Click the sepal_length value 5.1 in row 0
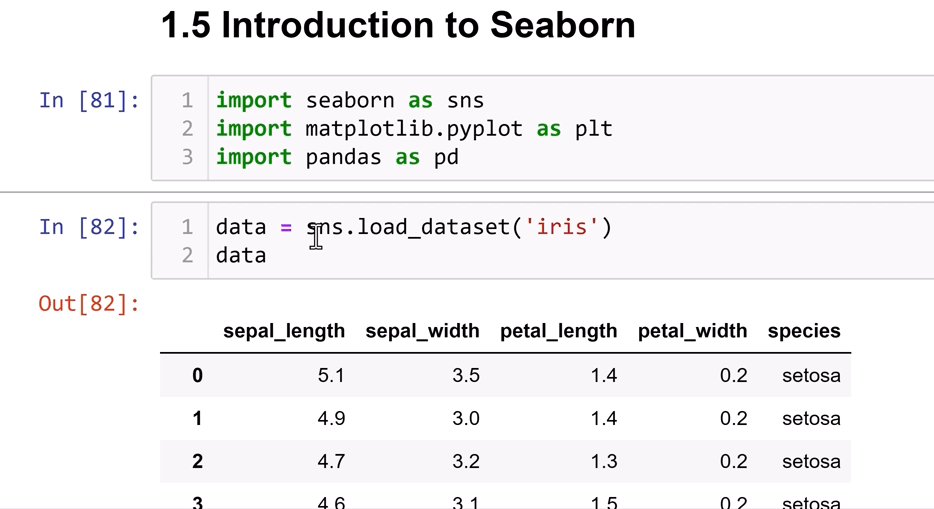This screenshot has height=509, width=934. [x=331, y=376]
